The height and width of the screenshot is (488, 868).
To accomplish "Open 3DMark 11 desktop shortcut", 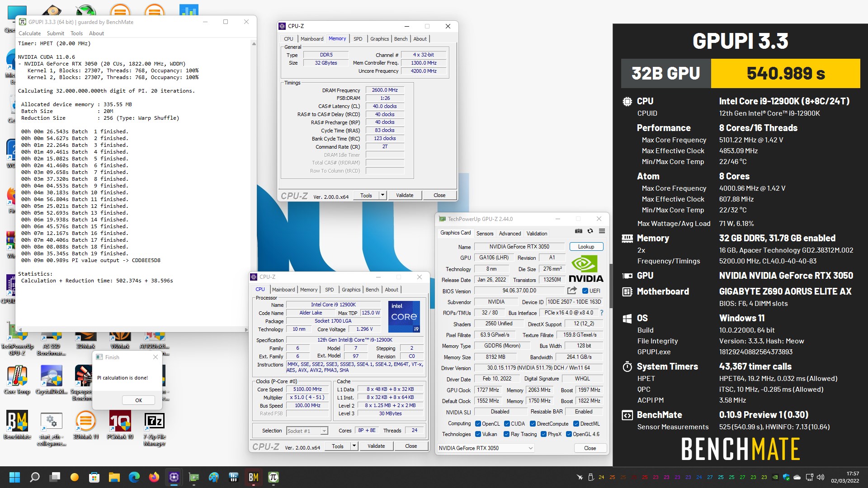I will [85, 425].
